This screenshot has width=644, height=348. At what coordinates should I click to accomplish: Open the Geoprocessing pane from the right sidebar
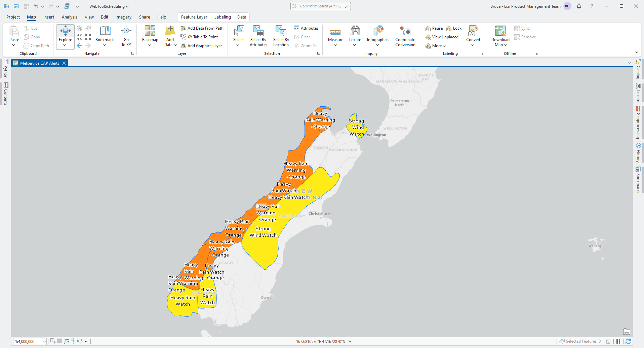(638, 125)
